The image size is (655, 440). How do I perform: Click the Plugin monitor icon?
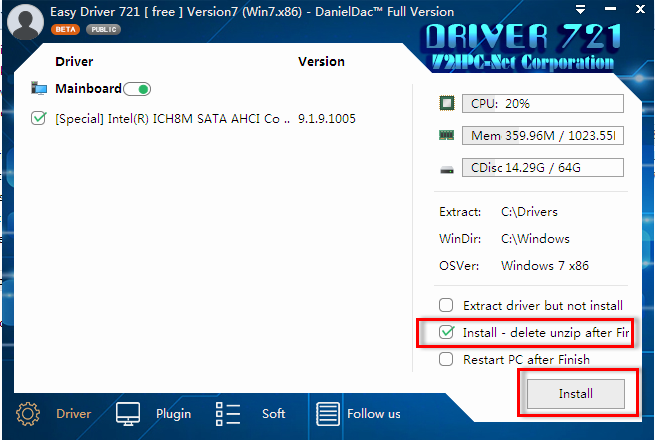tap(128, 414)
